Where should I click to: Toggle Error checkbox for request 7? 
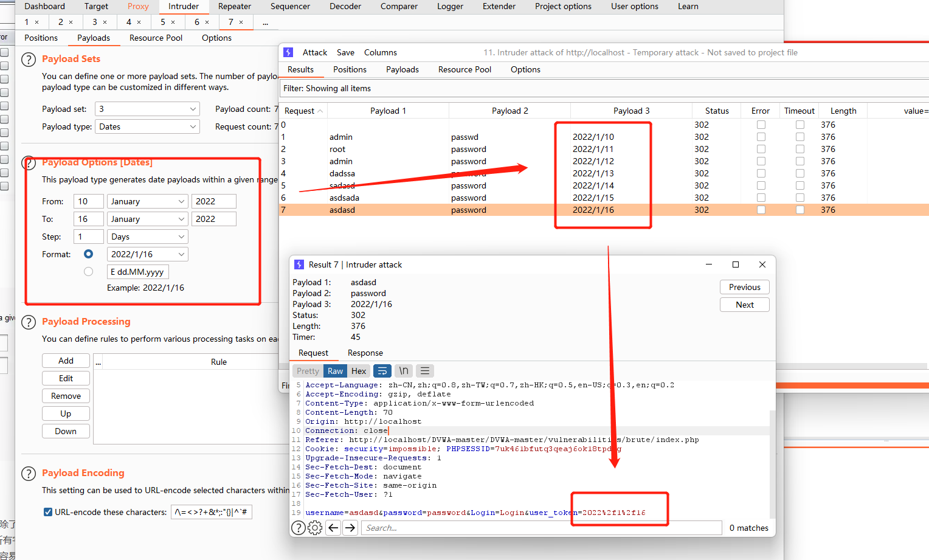click(761, 210)
